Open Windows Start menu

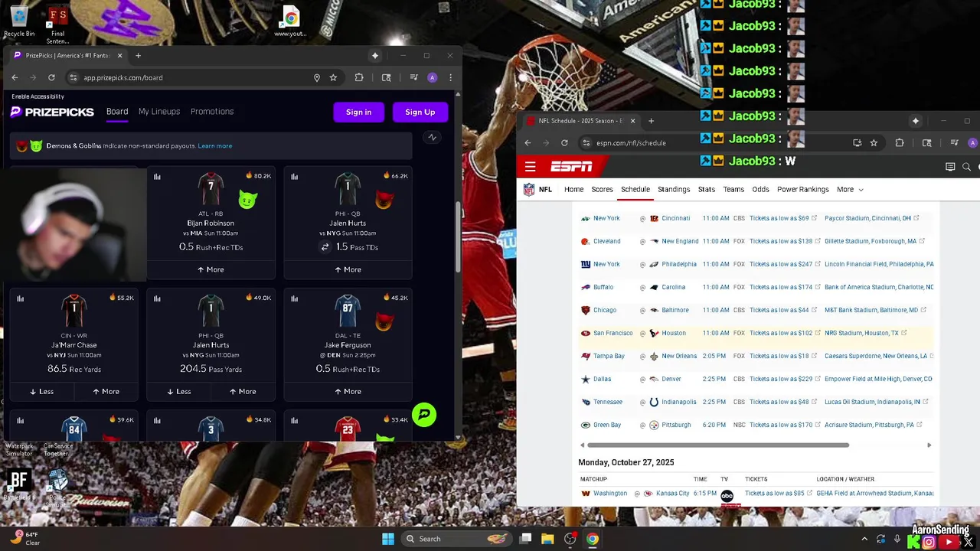[388, 539]
